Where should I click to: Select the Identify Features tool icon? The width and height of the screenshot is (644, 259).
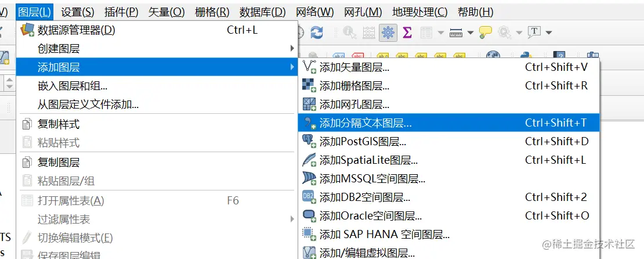[349, 32]
